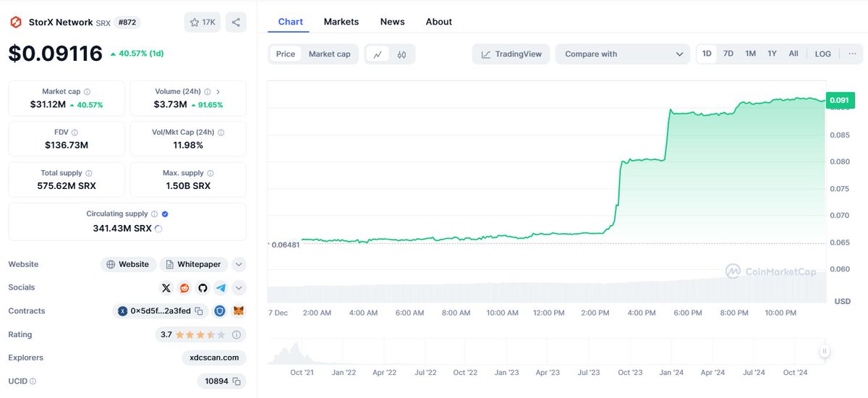The image size is (868, 398).
Task: Click the Vol/Mkt Cap (24h) info icon
Action: point(221,132)
